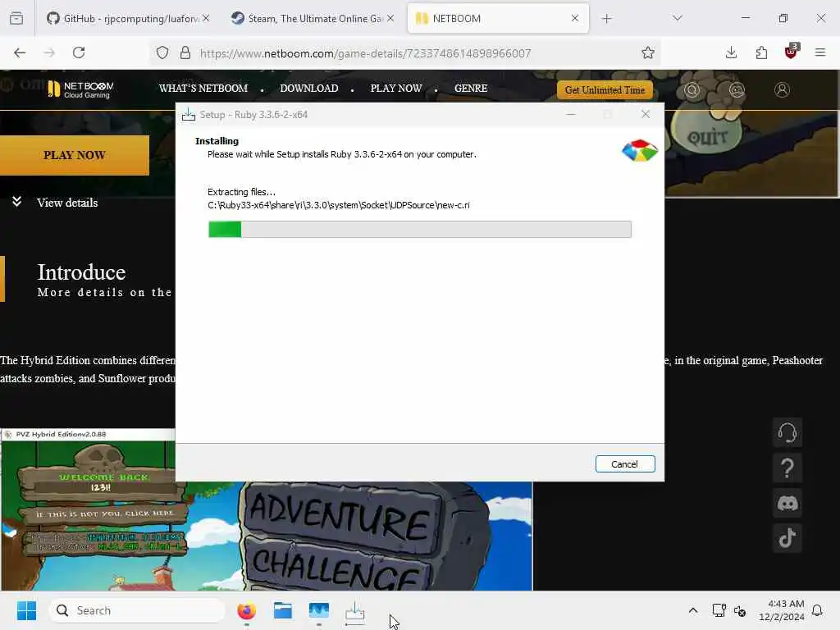The image size is (840, 630).
Task: Click the Quit sign in the game banner
Action: 708,136
